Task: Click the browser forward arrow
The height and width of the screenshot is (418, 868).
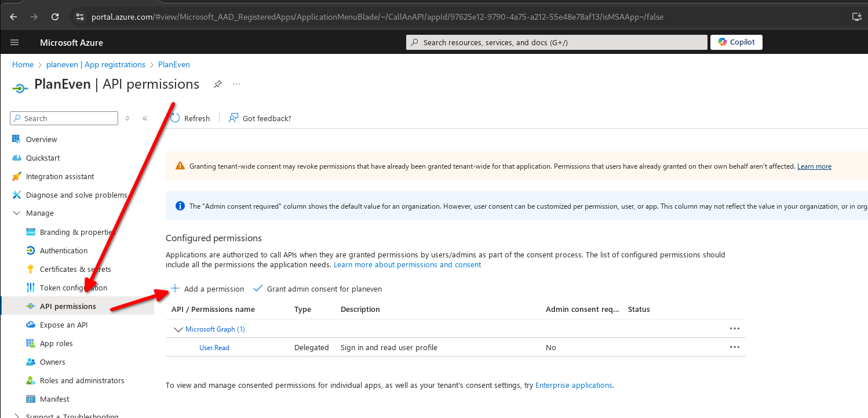Action: tap(34, 17)
